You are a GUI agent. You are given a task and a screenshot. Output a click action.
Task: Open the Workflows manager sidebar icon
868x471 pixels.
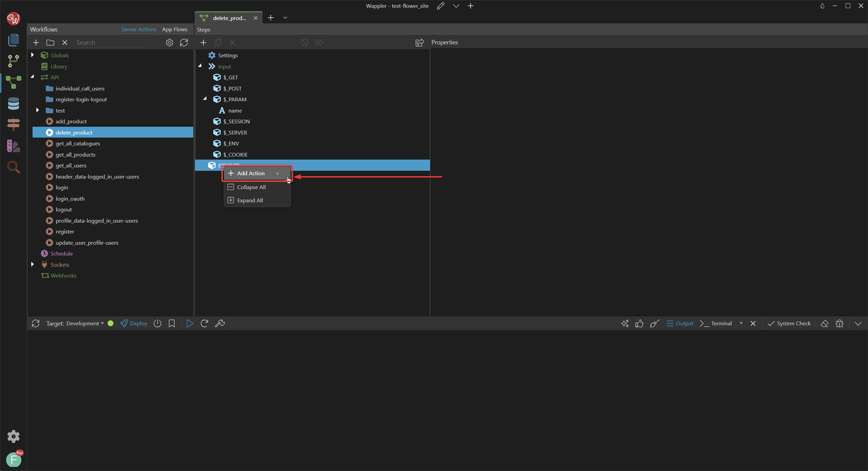coord(13,82)
